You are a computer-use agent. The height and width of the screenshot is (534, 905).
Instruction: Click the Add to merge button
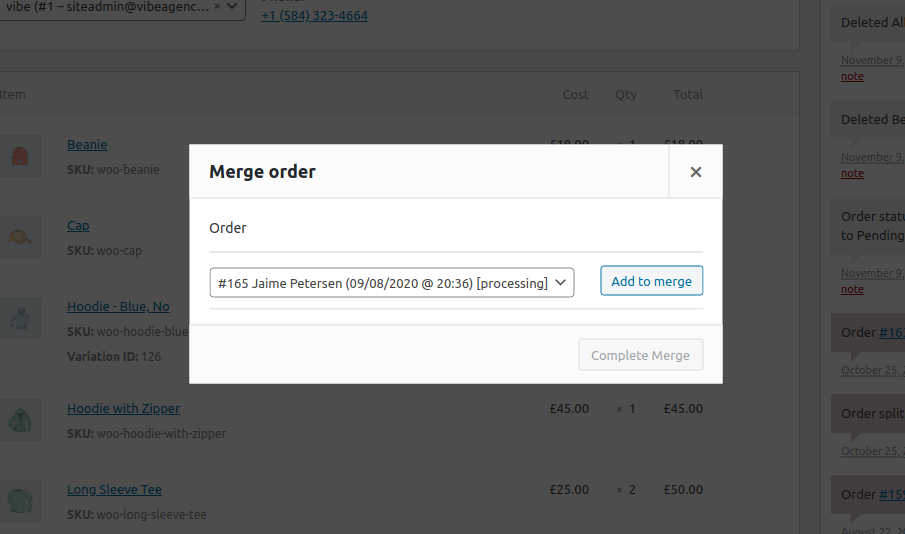point(651,281)
